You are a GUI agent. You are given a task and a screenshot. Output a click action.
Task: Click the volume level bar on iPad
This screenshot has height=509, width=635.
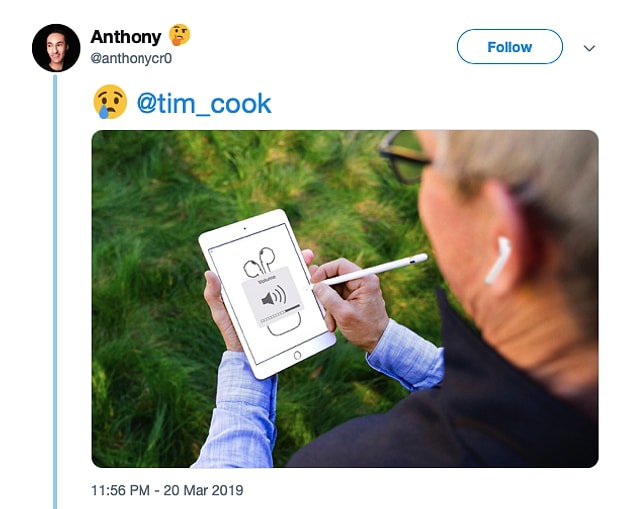pyautogui.click(x=281, y=314)
